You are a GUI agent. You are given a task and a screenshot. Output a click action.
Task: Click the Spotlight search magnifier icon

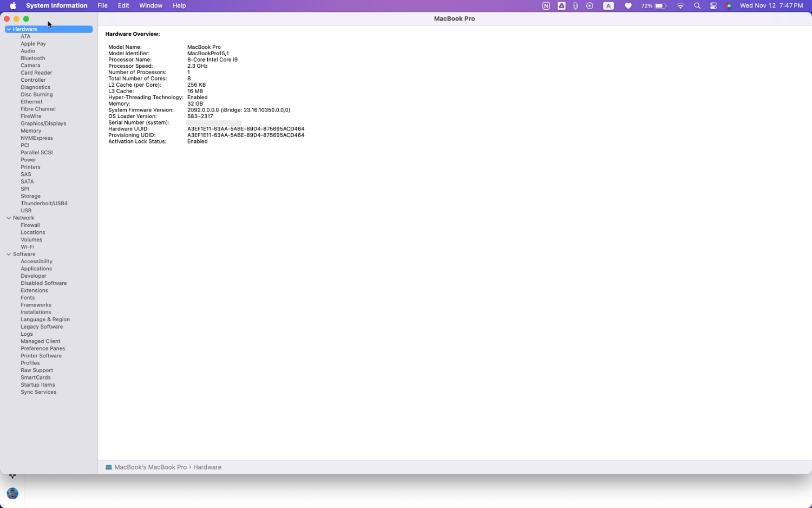tap(697, 6)
